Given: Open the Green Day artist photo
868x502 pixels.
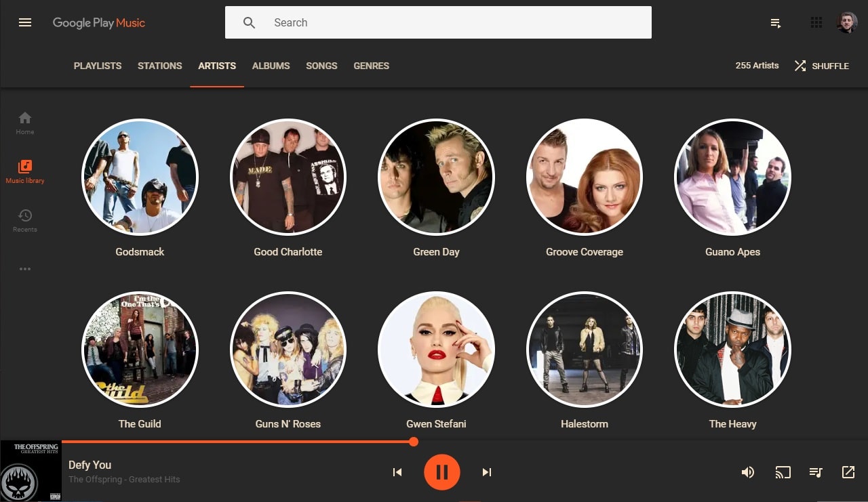Looking at the screenshot, I should click(436, 177).
